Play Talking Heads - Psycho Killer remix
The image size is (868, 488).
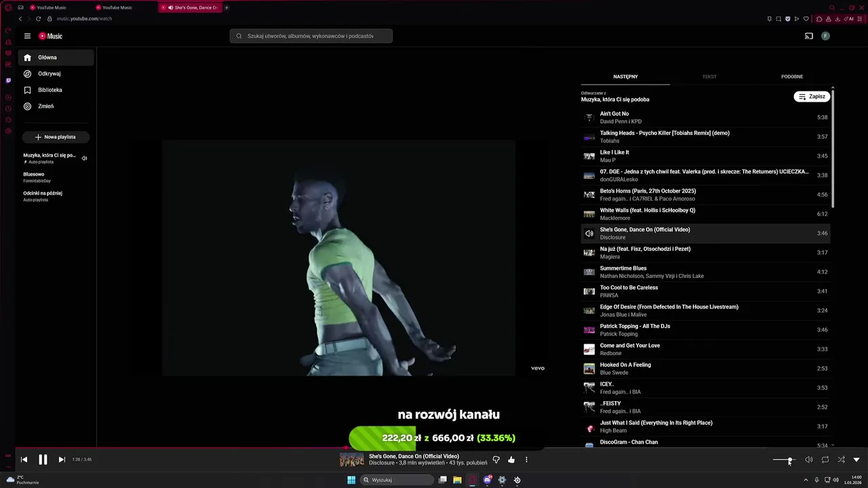[705, 137]
